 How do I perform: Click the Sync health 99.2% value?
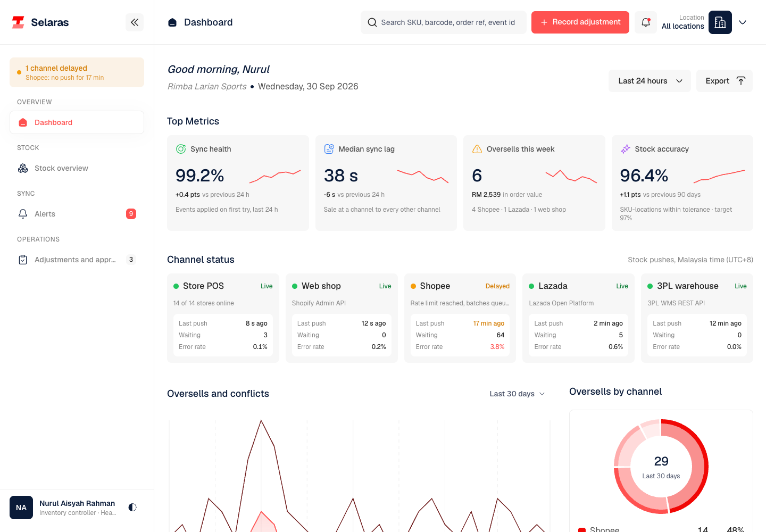(x=200, y=176)
